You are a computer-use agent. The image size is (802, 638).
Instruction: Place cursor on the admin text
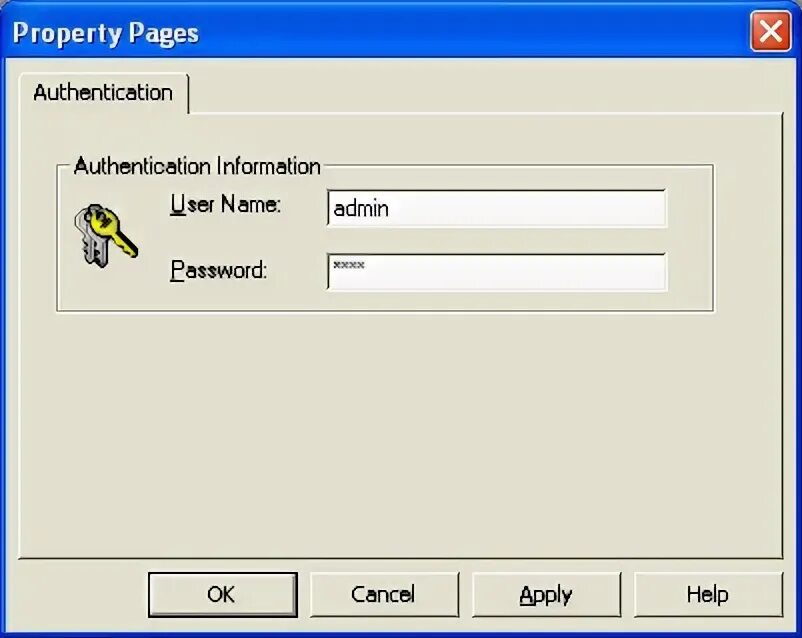tap(361, 209)
